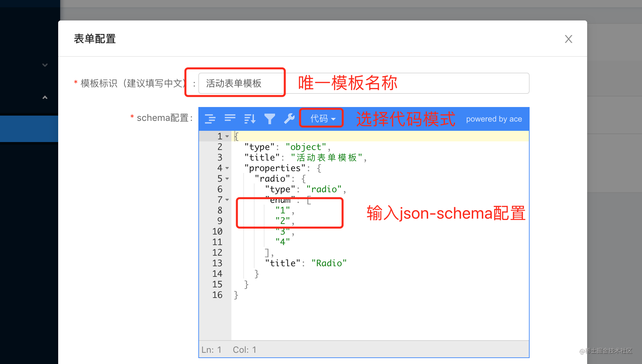Screen dimensions: 642x364
Task: Click the repair JSON wrench icon
Action: [x=289, y=119]
